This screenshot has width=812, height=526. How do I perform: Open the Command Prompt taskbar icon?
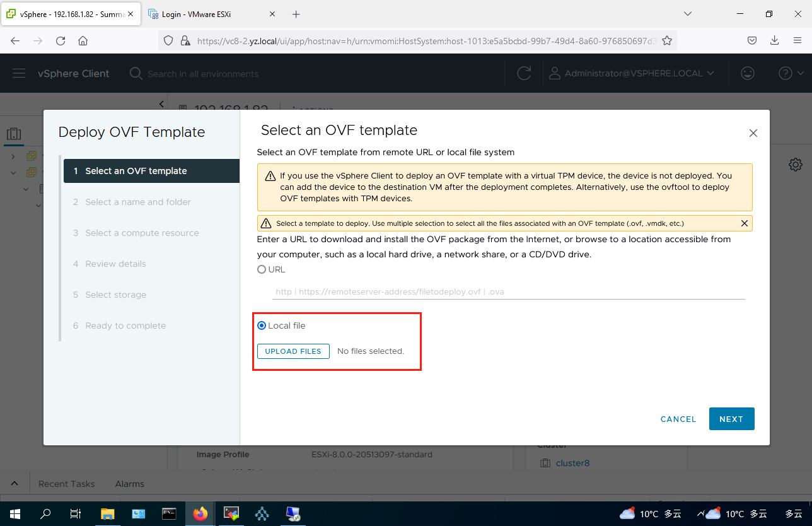pos(169,514)
